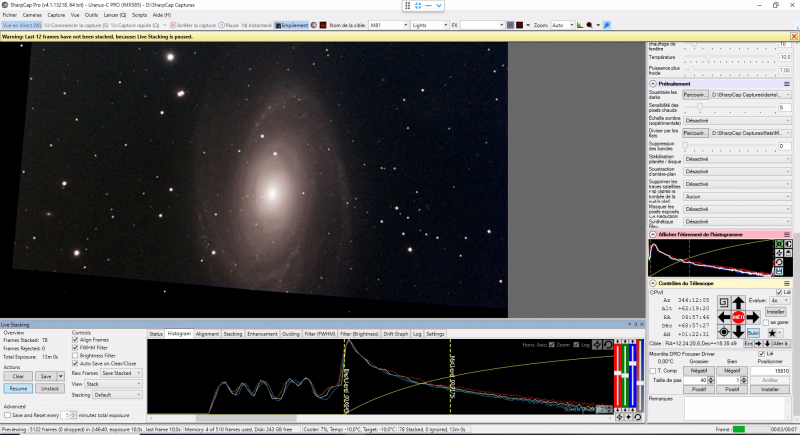The height and width of the screenshot is (435, 800).
Task: Click the auto-stretch icon in Live Stacking histogram
Action: click(597, 345)
